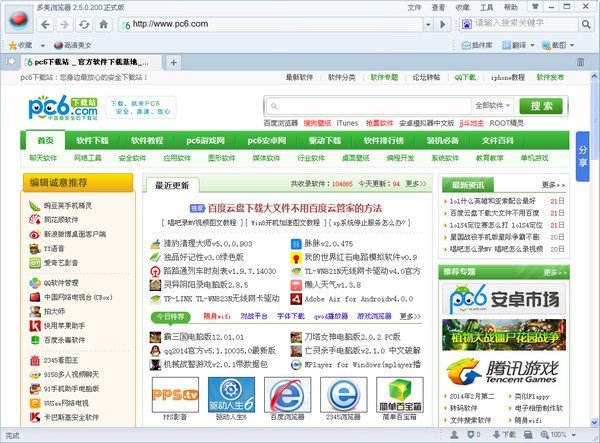Viewport: 600px width, 443px height.
Task: Go to home page via house icon
Action: click(103, 24)
